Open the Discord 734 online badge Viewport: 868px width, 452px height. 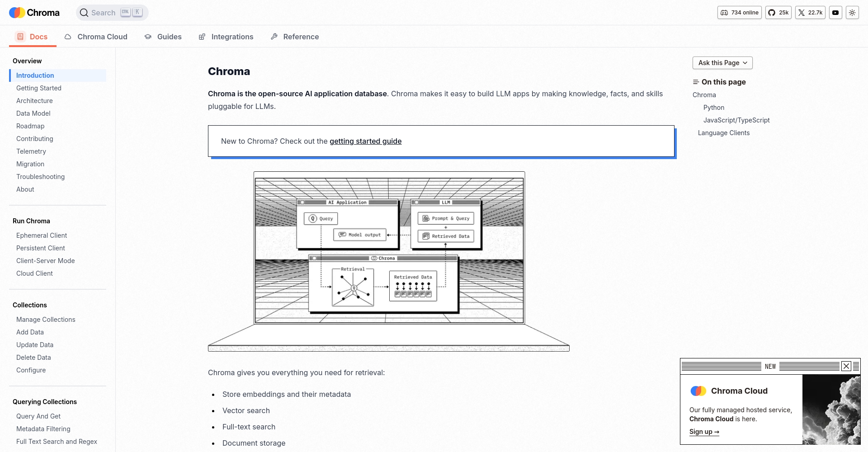[739, 13]
